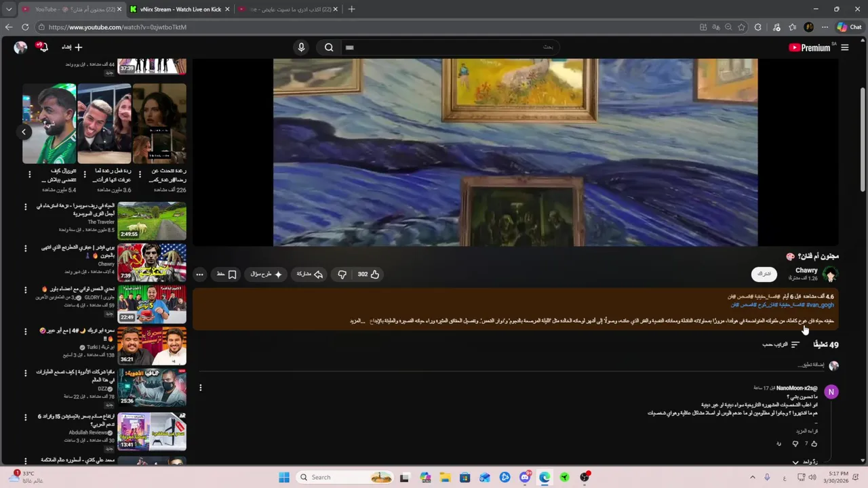Viewport: 868px width, 488px height.
Task: Open the YouTube hamburger guide menu
Action: 845,47
